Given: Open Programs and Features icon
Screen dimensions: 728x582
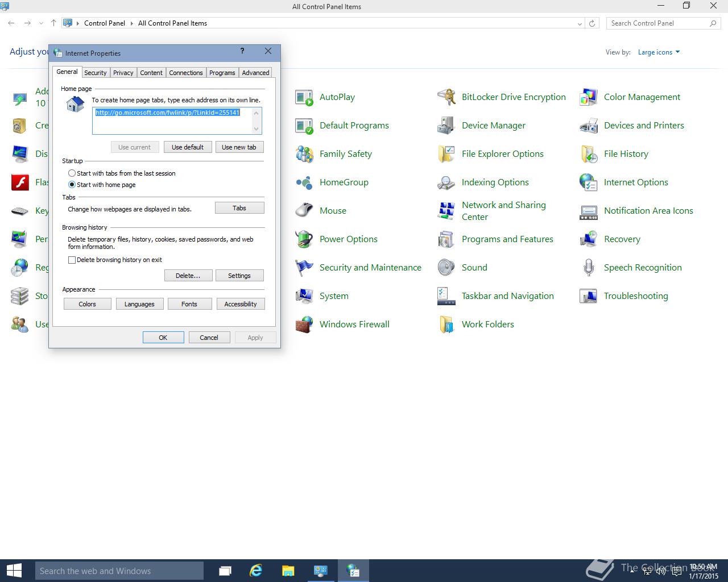Looking at the screenshot, I should click(446, 239).
